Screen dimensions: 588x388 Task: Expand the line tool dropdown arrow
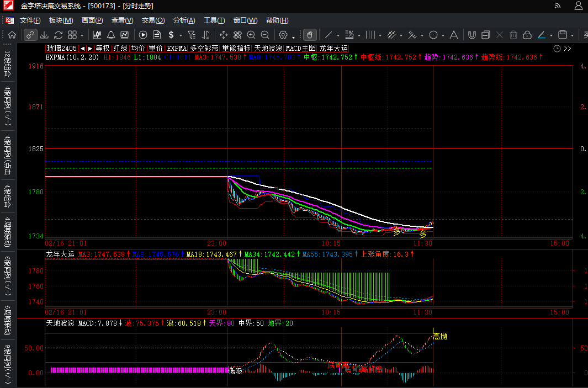(338, 36)
